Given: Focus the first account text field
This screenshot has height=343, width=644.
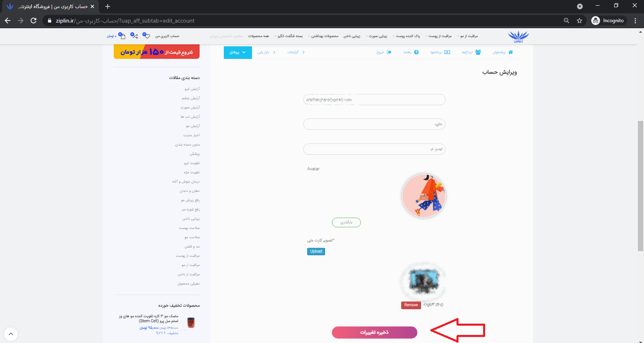Looking at the screenshot, I should coord(374,100).
